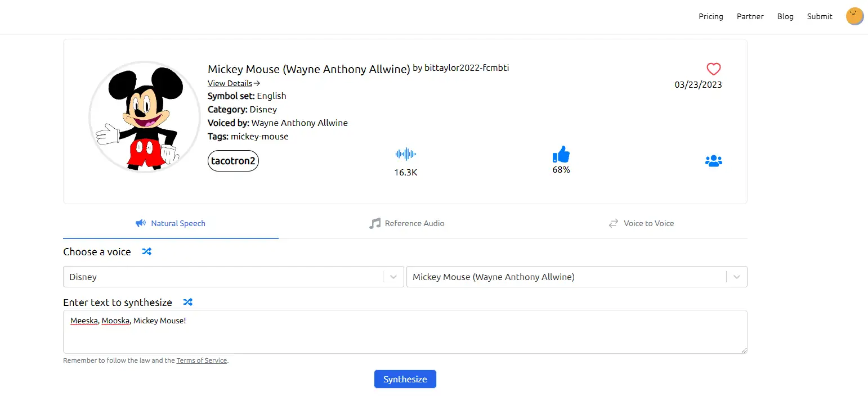
Task: Click the 16.3K usage count
Action: click(405, 173)
